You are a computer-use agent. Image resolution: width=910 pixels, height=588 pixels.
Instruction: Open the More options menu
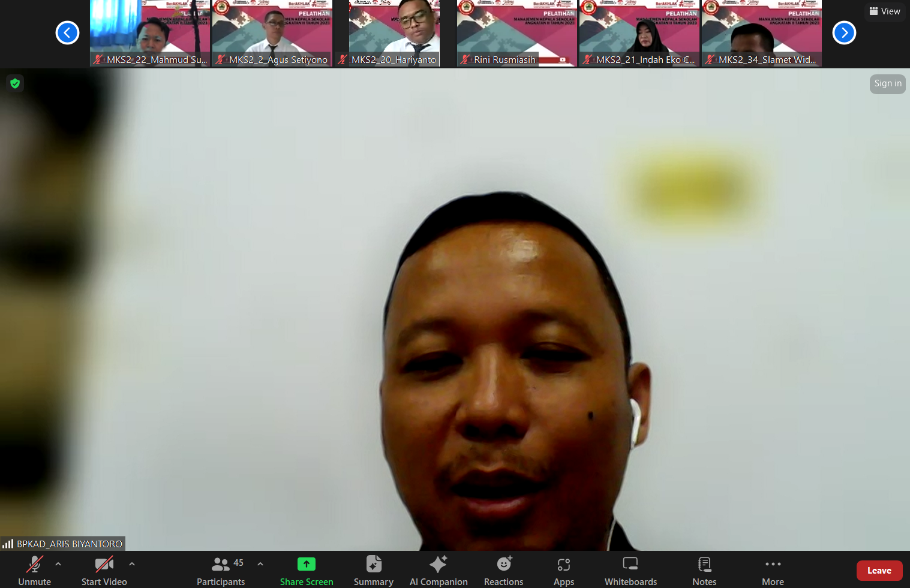[x=773, y=571]
